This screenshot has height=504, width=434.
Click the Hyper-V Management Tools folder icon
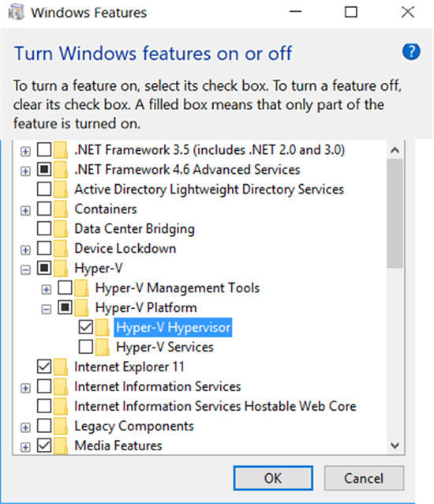(x=81, y=288)
